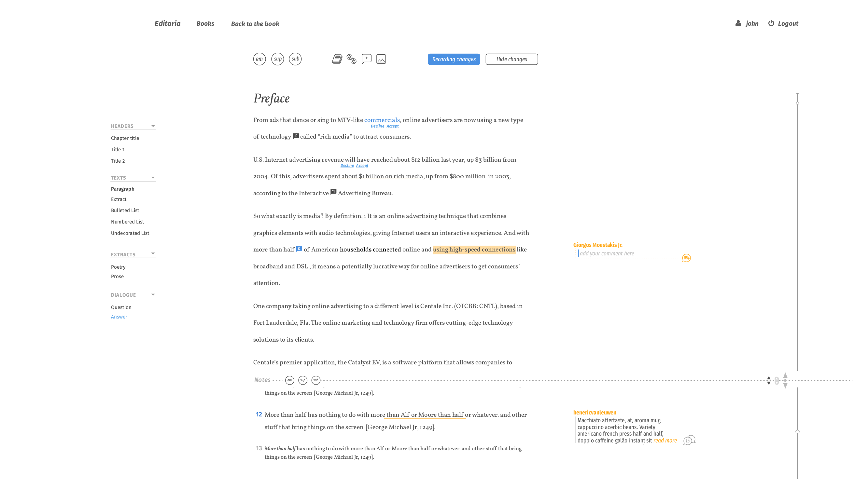Click the em dash formatting icon

(259, 59)
